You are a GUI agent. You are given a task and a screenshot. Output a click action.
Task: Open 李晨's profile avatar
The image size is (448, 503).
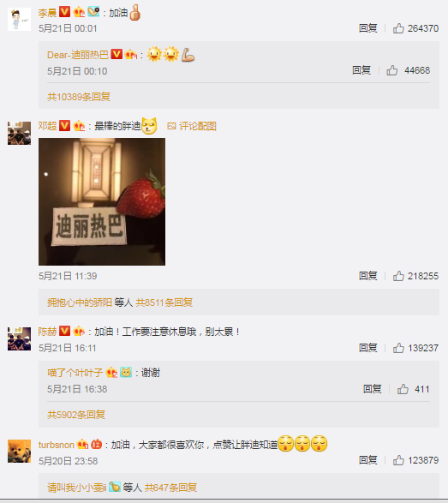tap(19, 19)
